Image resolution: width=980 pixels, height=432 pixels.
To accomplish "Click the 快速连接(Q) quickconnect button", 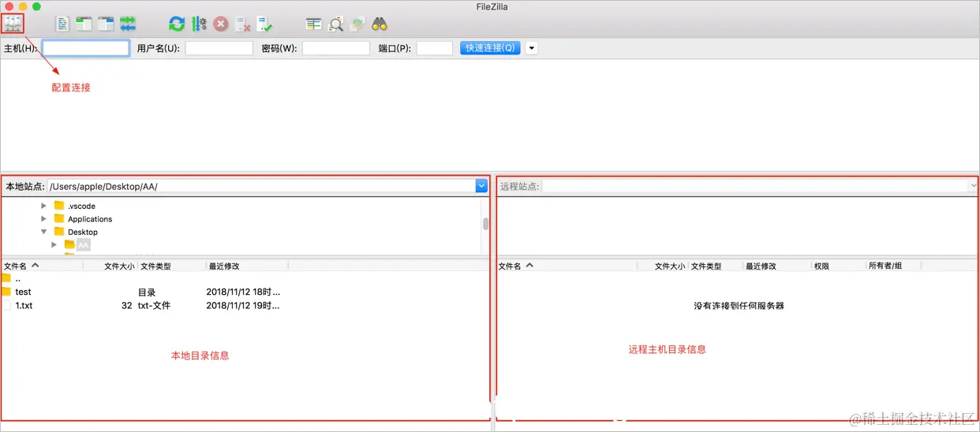I will [490, 48].
